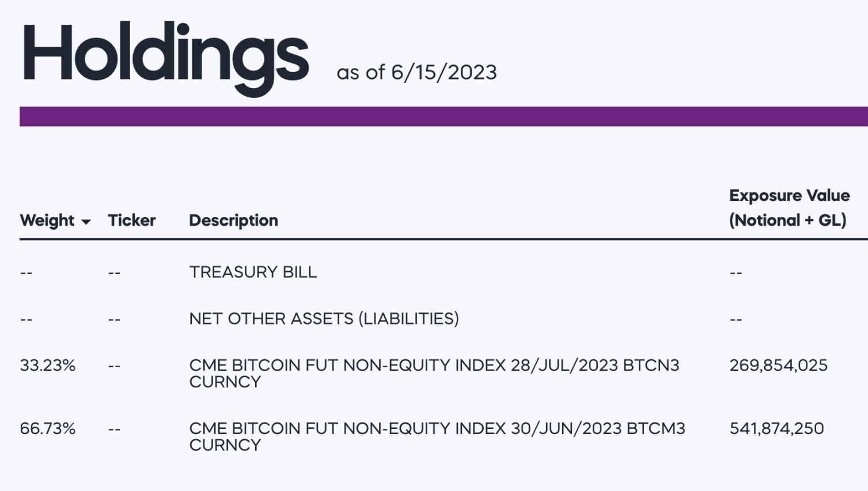The height and width of the screenshot is (491, 868).
Task: Click the 66.73% weight value
Action: click(x=47, y=429)
